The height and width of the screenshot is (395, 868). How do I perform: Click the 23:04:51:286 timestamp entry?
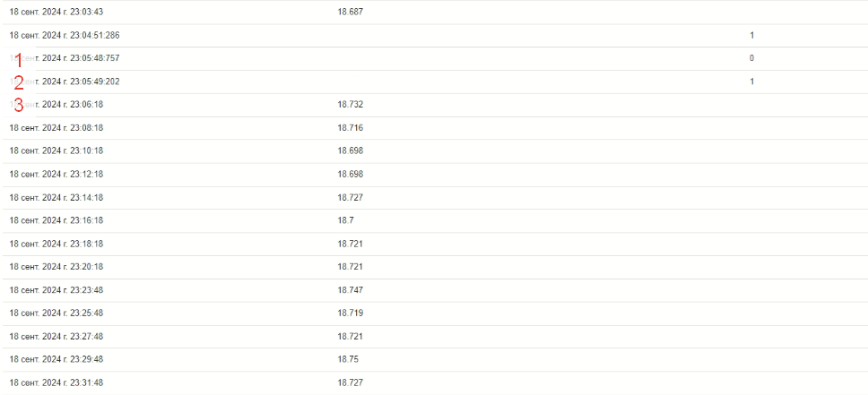click(65, 35)
